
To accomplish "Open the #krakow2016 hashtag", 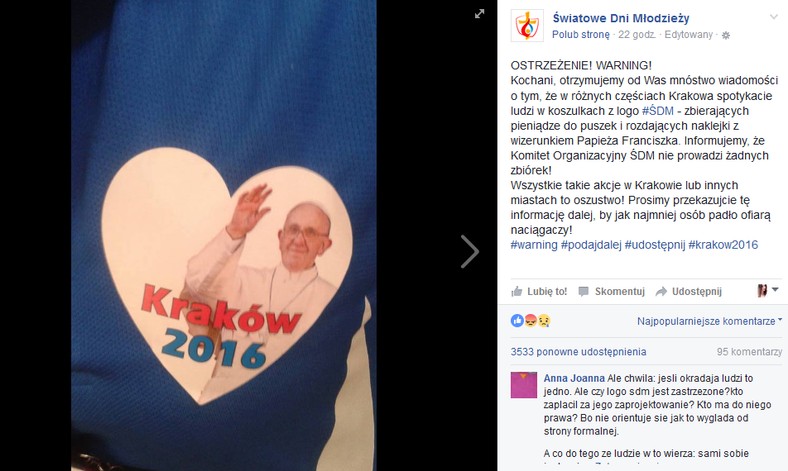I will pyautogui.click(x=723, y=245).
